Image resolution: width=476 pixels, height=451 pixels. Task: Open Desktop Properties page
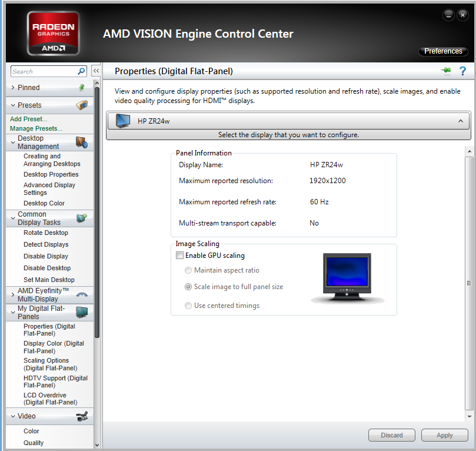coord(51,174)
